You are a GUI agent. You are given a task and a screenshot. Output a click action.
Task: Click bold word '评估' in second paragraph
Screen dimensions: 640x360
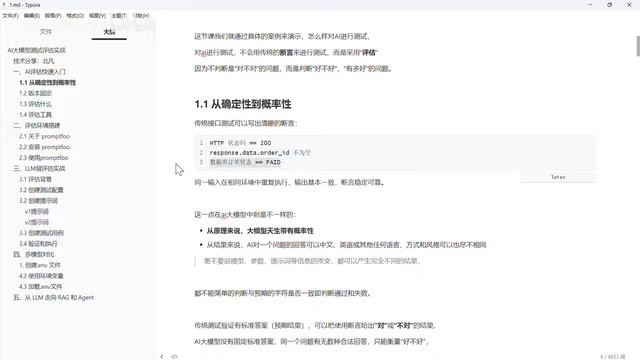coord(369,52)
